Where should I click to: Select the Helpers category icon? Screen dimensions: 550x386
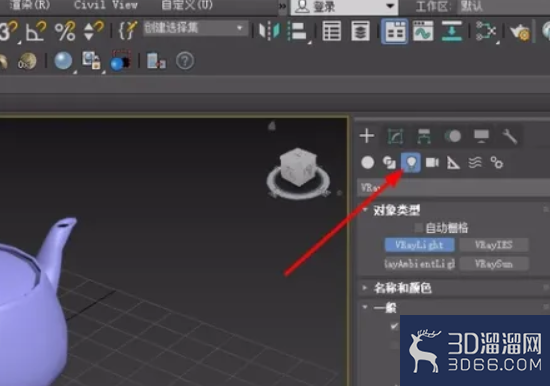coord(453,163)
